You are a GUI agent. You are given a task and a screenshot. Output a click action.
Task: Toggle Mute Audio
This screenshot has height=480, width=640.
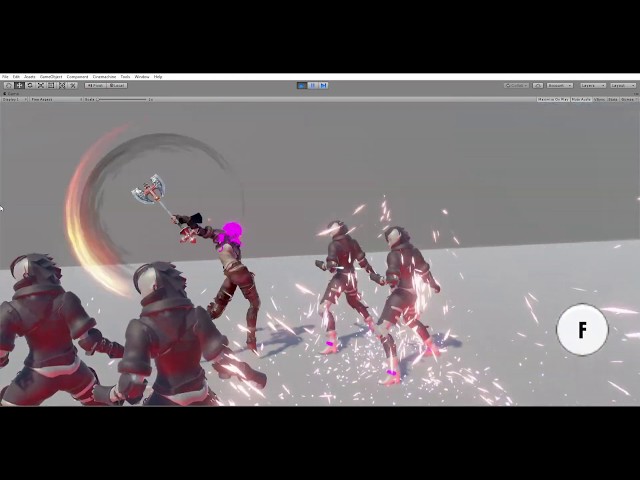[581, 99]
